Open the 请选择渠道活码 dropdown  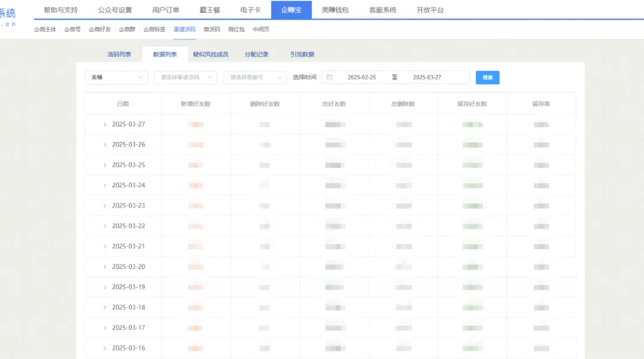[x=185, y=77]
